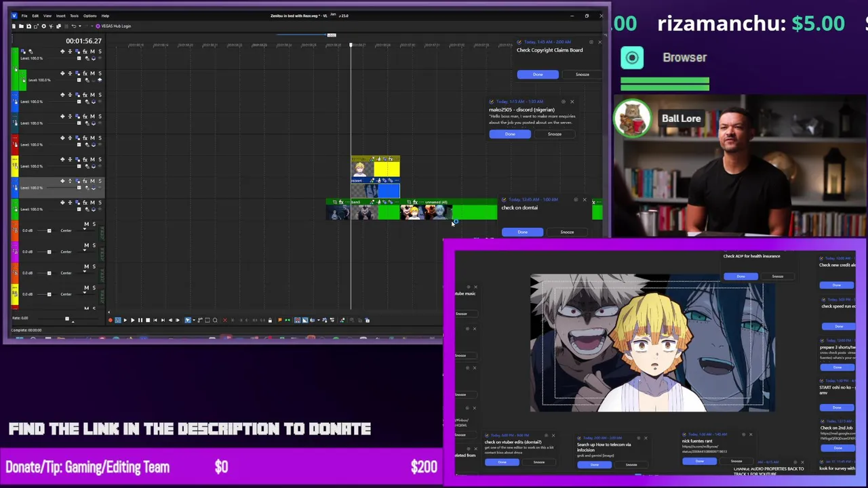Jump to project start in transport bar
This screenshot has width=868, height=488.
(x=155, y=320)
